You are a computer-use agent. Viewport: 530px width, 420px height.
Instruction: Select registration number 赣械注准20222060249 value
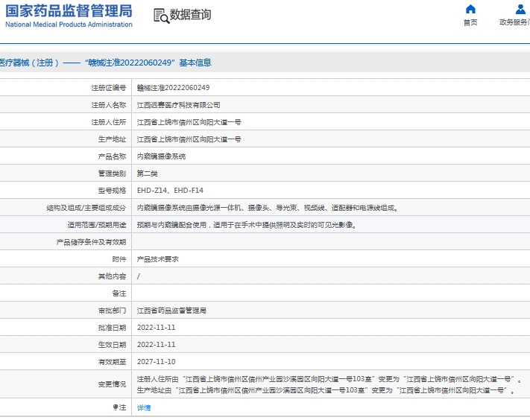pos(174,88)
